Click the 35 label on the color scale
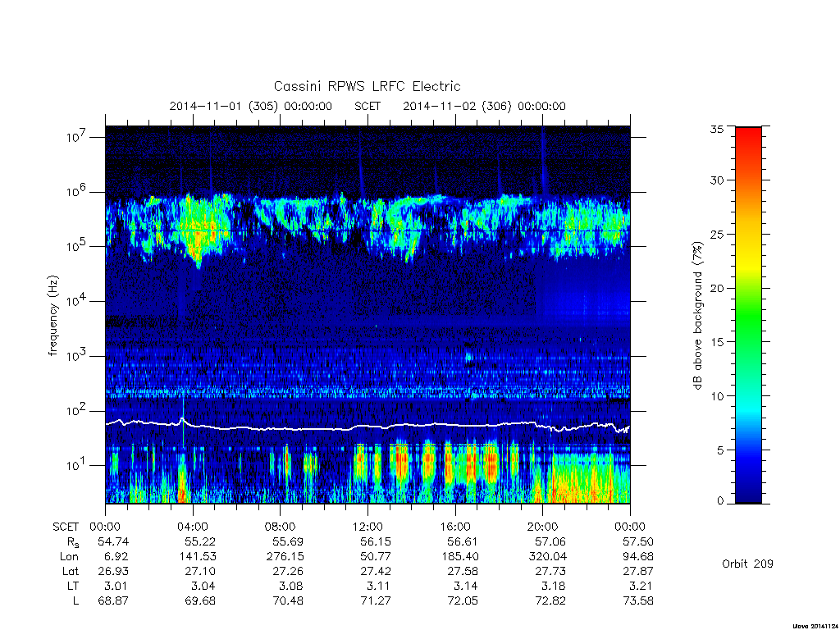 (717, 129)
